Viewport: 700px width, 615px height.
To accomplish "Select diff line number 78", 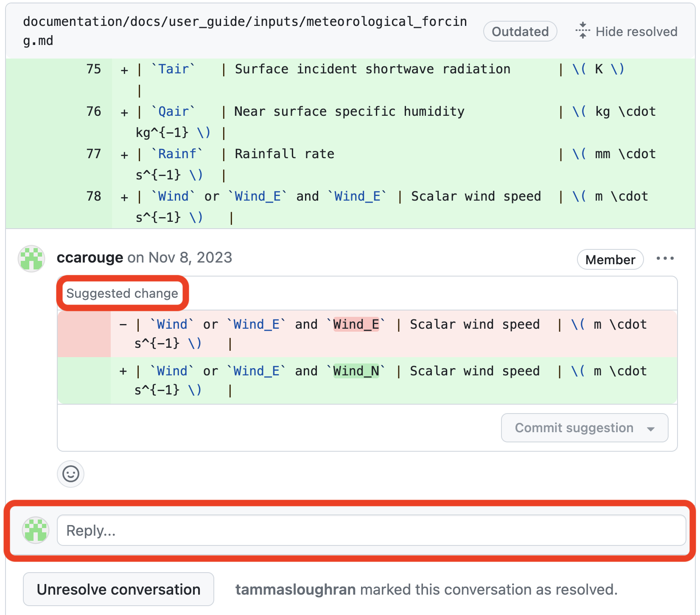I will 94,196.
